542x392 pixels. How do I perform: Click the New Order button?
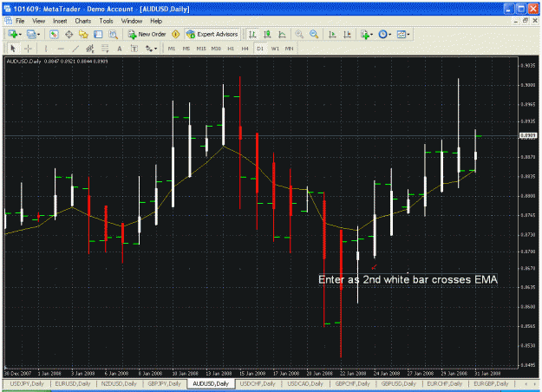[147, 34]
